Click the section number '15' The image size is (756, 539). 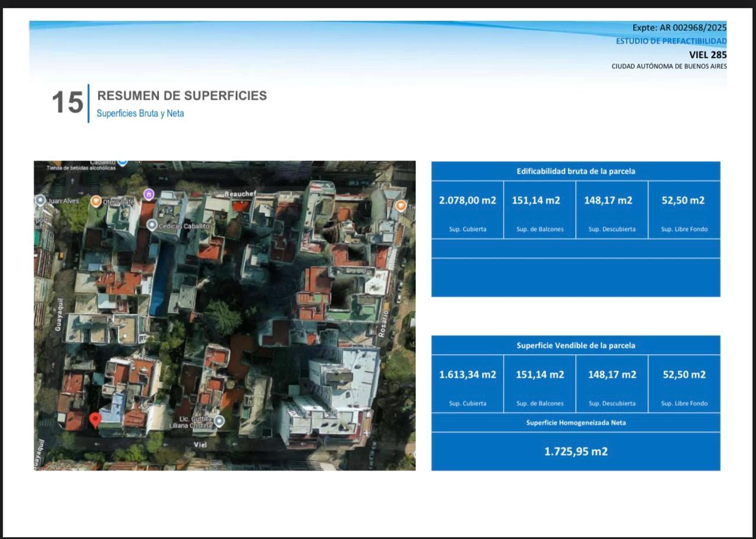tap(67, 103)
